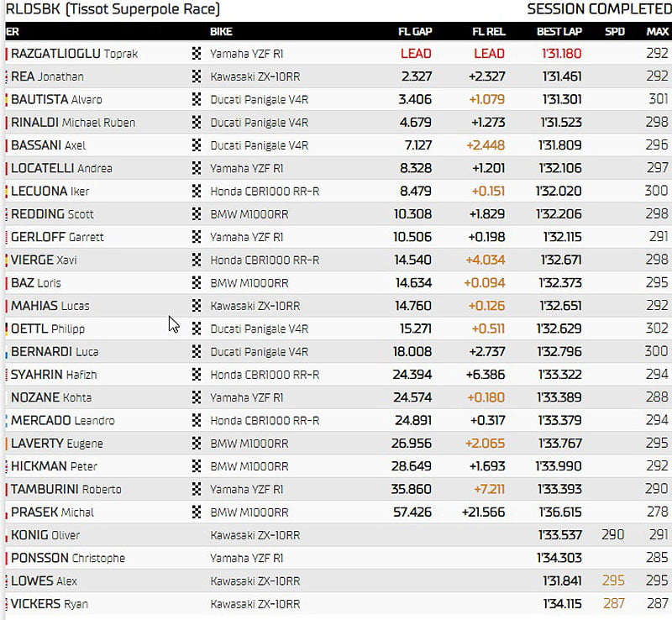The image size is (672, 620).
Task: Sort by the FL GAP column header
Action: (x=414, y=32)
